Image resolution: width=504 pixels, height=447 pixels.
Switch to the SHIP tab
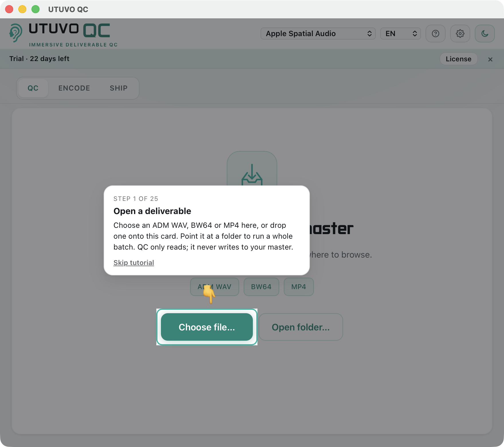coord(119,88)
